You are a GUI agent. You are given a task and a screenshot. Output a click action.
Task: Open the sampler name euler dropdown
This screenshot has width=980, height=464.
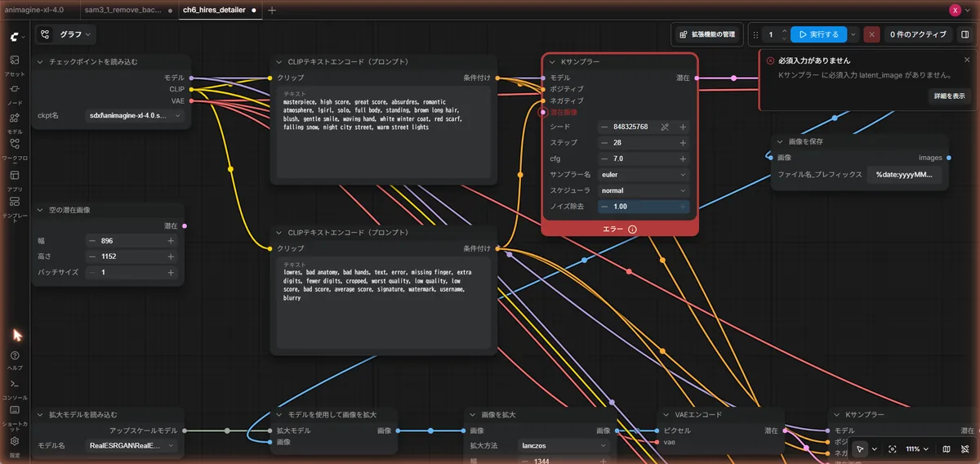tap(644, 174)
